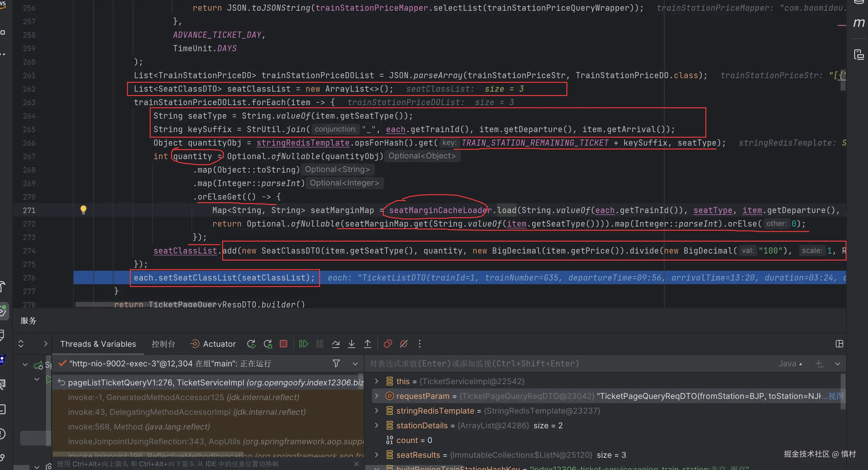Switch to the 控制台 console tab
Screen dimensions: 868x470
tap(163, 344)
